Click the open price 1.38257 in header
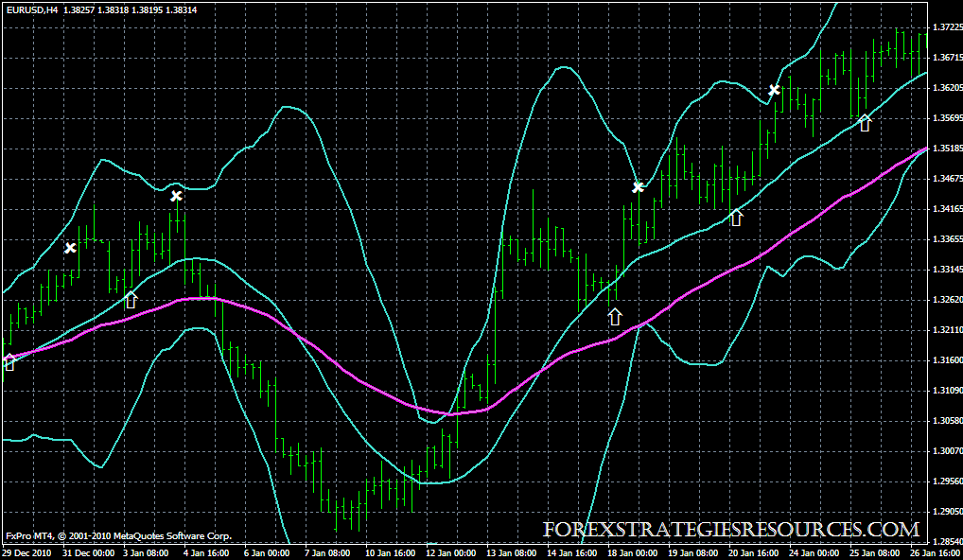 tap(78, 9)
